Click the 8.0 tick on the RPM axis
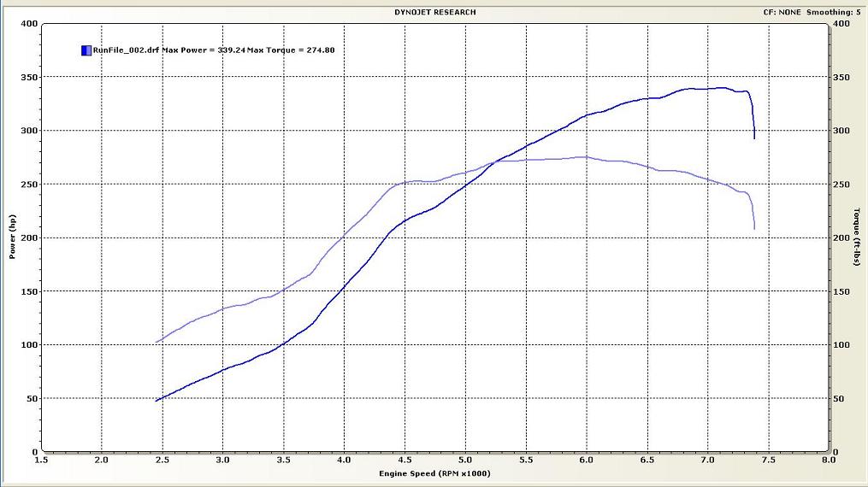The width and height of the screenshot is (868, 487). [828, 460]
